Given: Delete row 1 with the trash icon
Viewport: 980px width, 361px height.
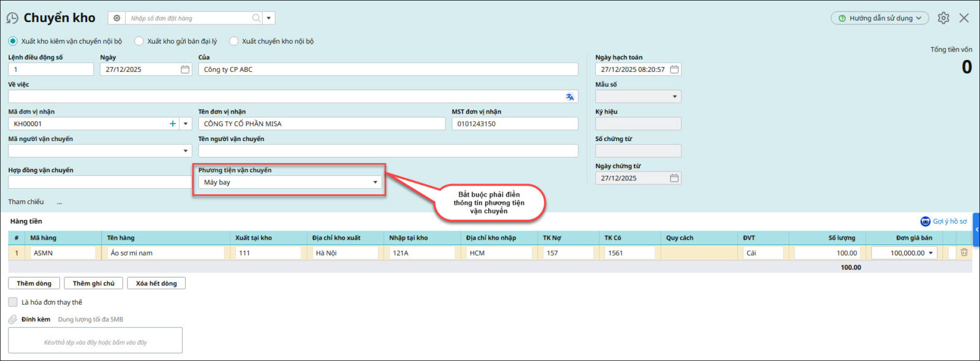Looking at the screenshot, I should [964, 253].
